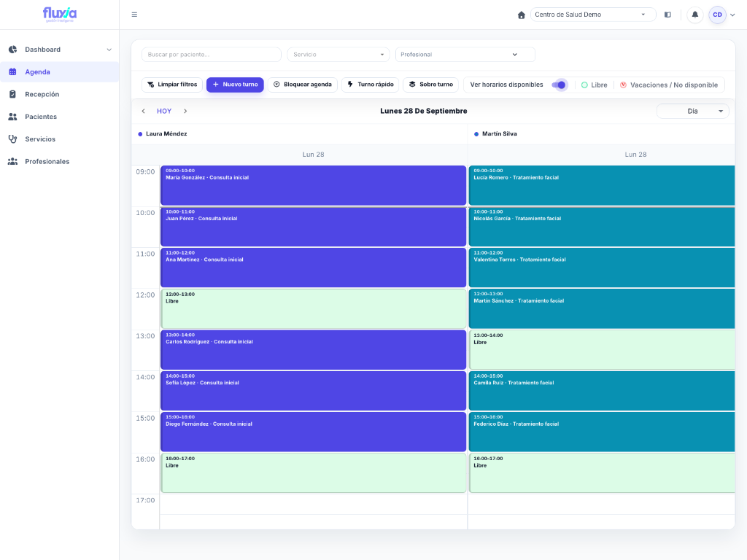Click the Libre legend circle icon

pyautogui.click(x=584, y=85)
